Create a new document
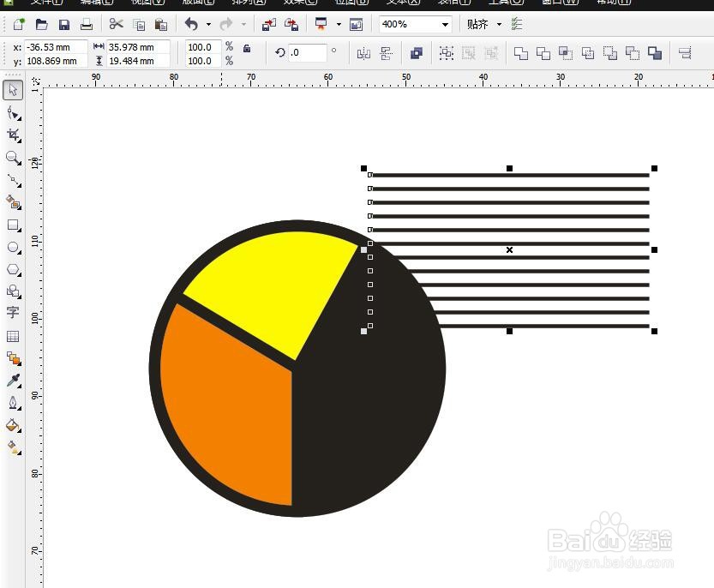The image size is (714, 588). click(x=19, y=24)
